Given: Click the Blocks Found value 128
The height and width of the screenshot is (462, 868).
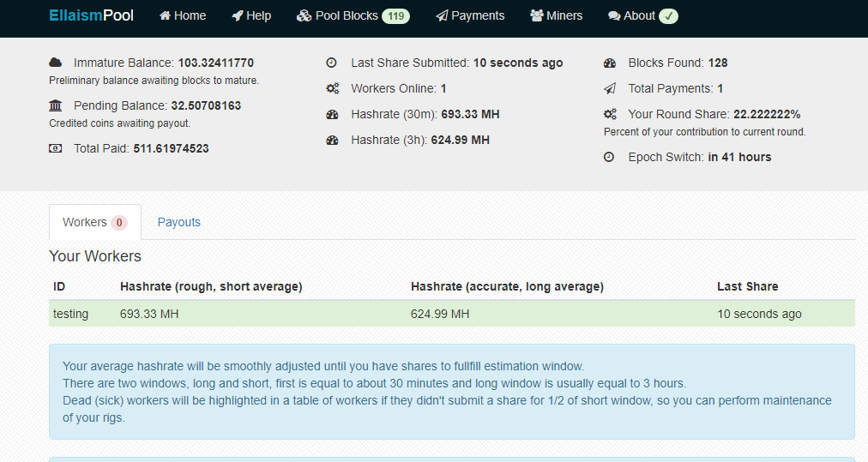Looking at the screenshot, I should [718, 63].
